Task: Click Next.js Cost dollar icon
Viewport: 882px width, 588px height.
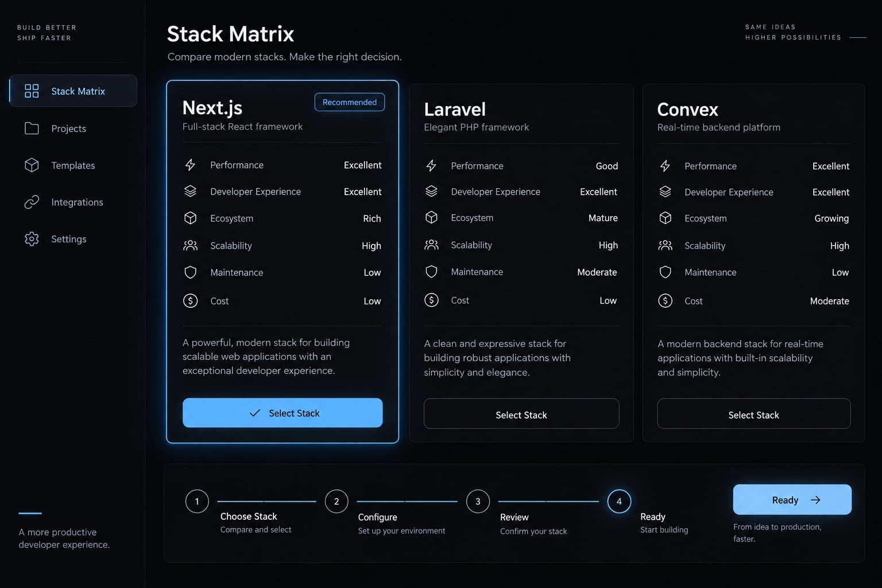Action: coord(190,300)
